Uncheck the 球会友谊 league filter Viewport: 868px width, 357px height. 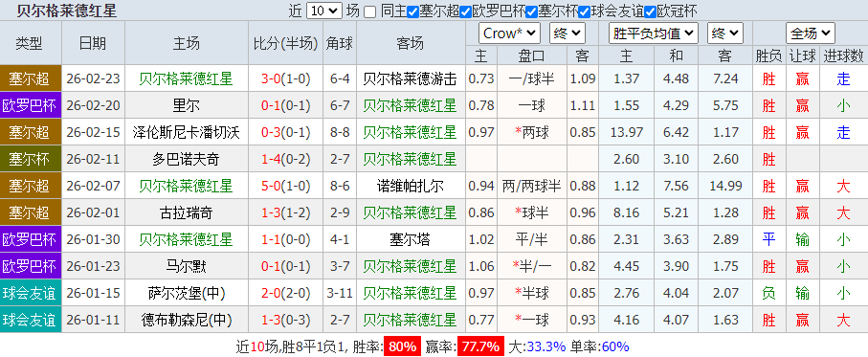[x=585, y=11]
